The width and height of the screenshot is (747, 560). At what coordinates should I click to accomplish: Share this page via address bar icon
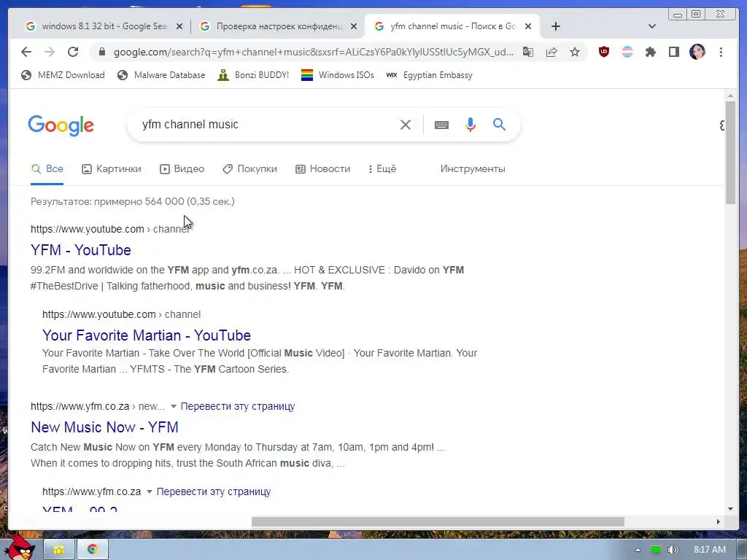pos(551,52)
